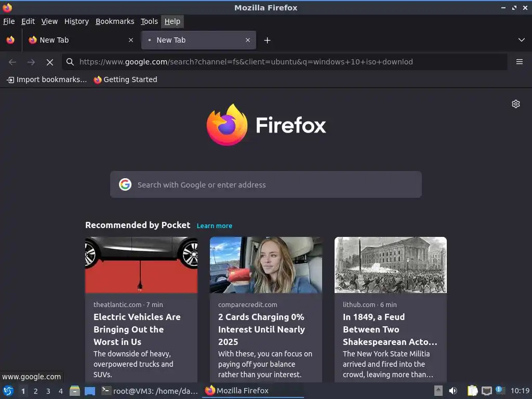Switch to workspace 3
The height and width of the screenshot is (399, 532).
click(x=48, y=391)
